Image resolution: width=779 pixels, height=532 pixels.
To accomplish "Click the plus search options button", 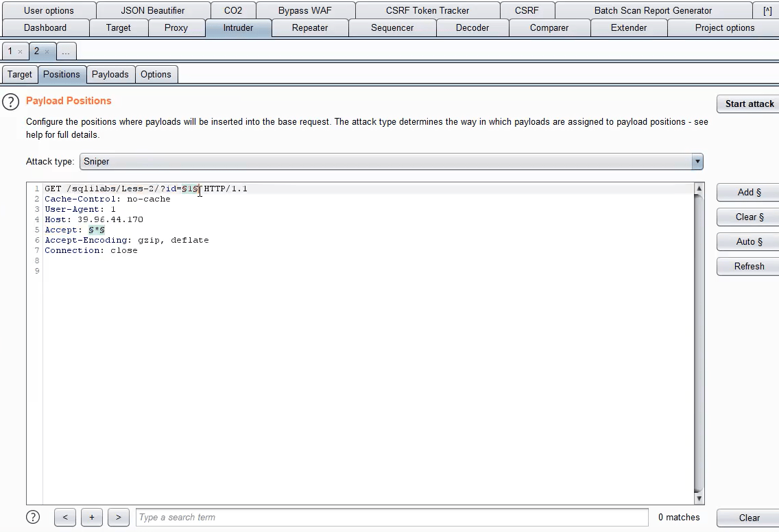I will click(91, 517).
